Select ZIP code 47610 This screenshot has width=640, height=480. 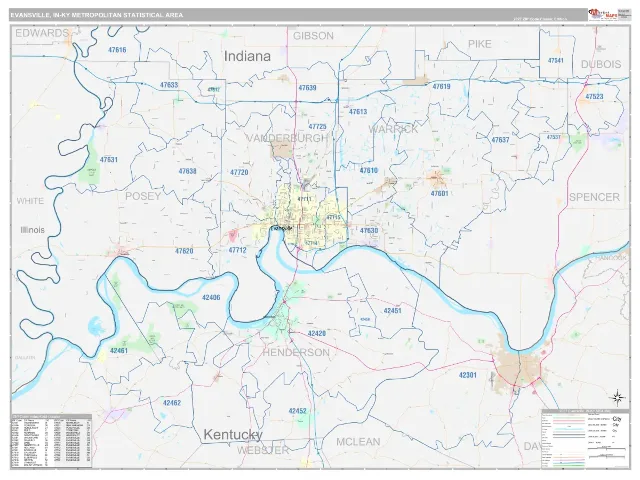coord(369,170)
